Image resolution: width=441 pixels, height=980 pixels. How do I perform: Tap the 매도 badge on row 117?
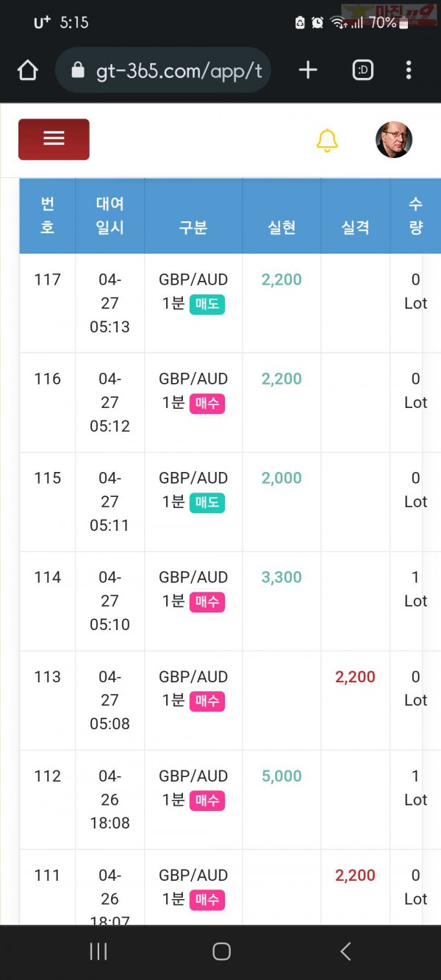(207, 304)
